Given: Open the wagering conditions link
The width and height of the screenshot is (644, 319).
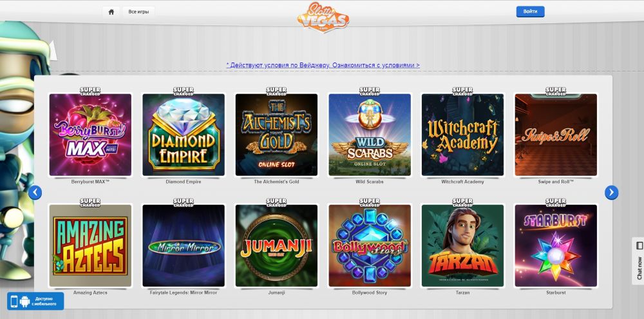Looking at the screenshot, I should click(x=323, y=65).
